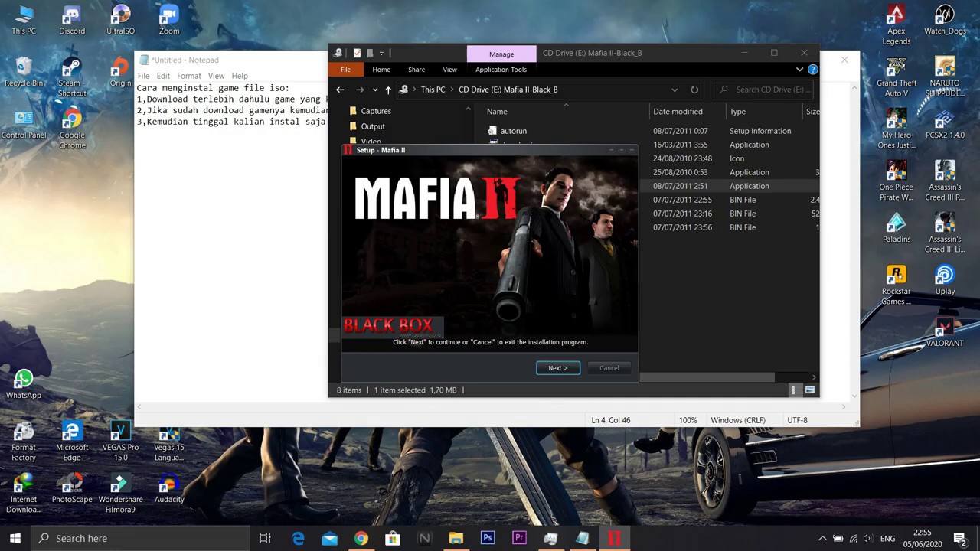
Task: Open Apex Legends desktop shortcut
Action: [x=896, y=25]
